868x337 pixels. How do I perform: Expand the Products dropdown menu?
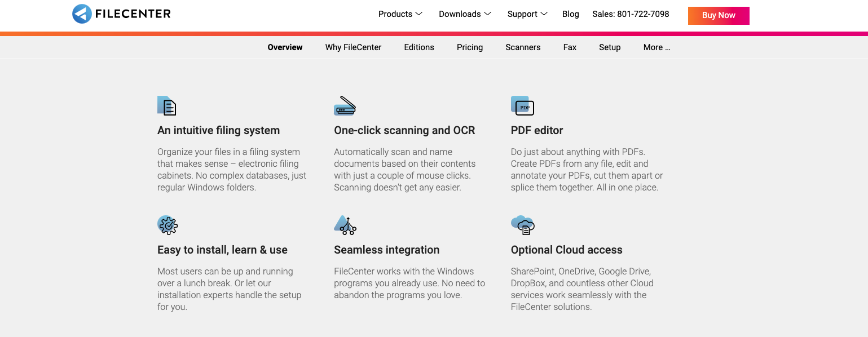point(400,14)
